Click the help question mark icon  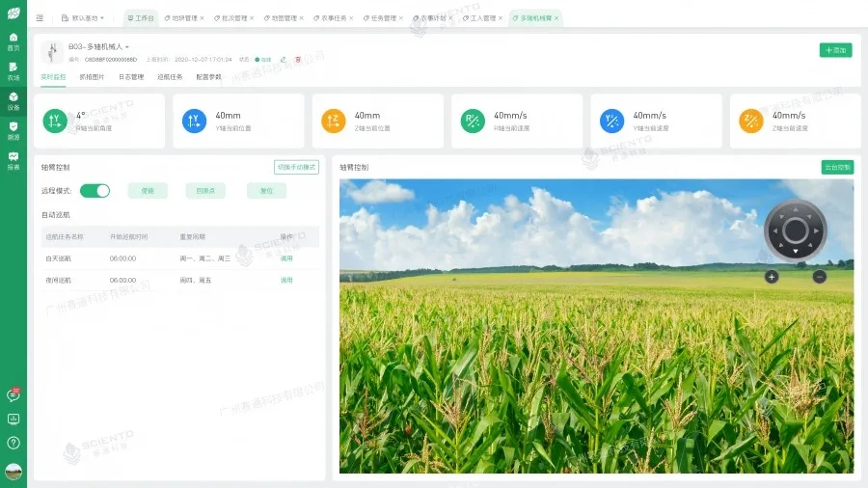(x=14, y=443)
